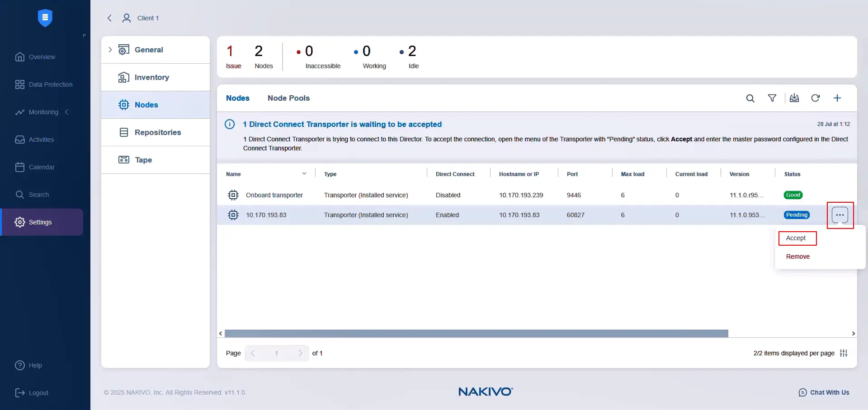Screen dimensions: 868x410
Task: Click the 1 Issue counter
Action: 233,57
